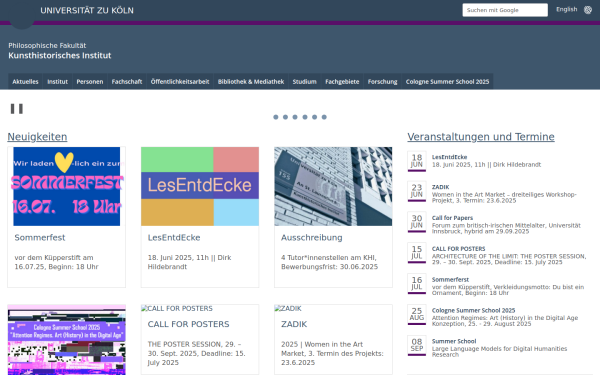Open the Fachschaft menu

(127, 82)
